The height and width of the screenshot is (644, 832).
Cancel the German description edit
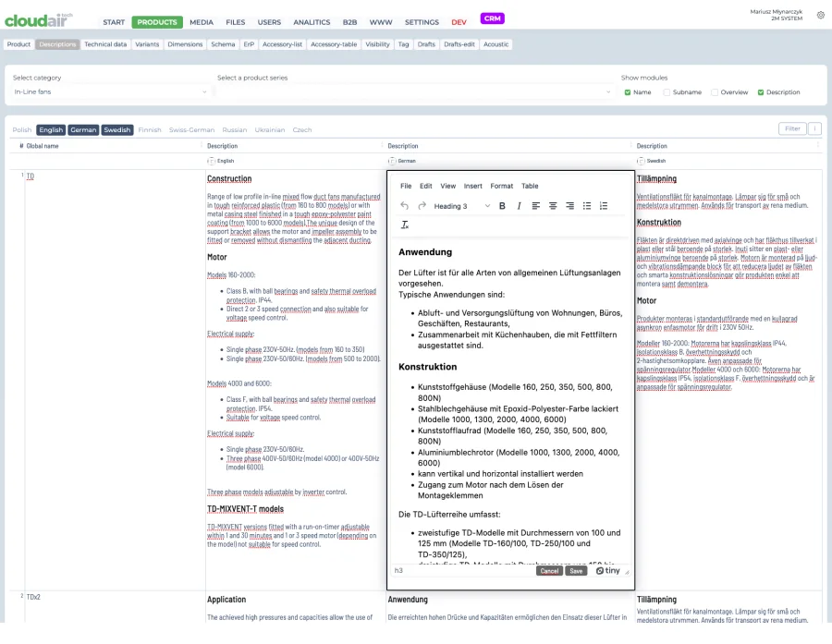pyautogui.click(x=549, y=571)
